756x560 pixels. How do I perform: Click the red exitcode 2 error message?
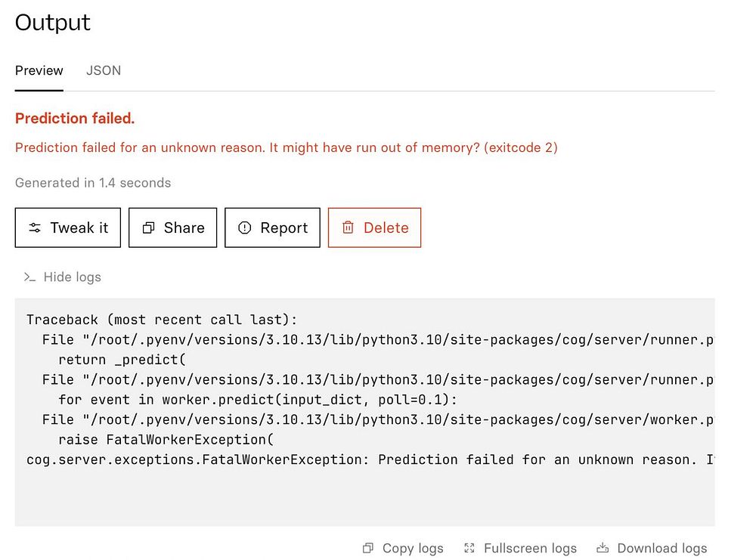[286, 147]
